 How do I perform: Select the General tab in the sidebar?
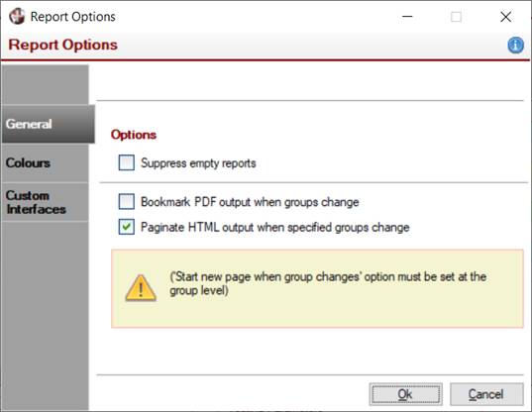pos(48,124)
